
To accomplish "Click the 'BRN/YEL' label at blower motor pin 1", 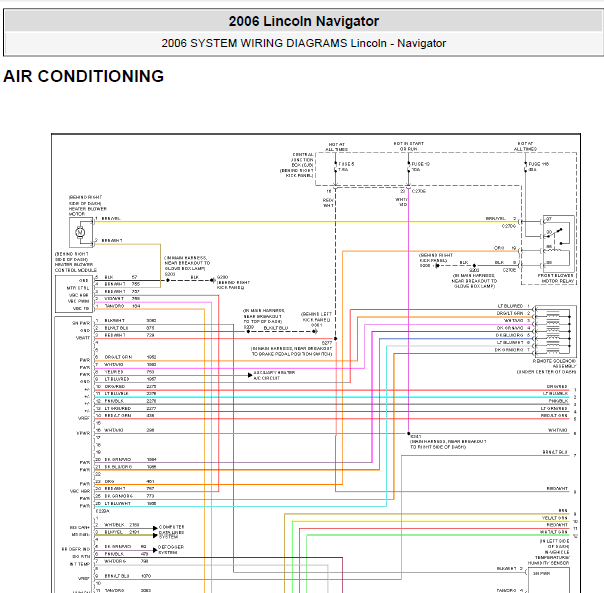I will tap(111, 218).
